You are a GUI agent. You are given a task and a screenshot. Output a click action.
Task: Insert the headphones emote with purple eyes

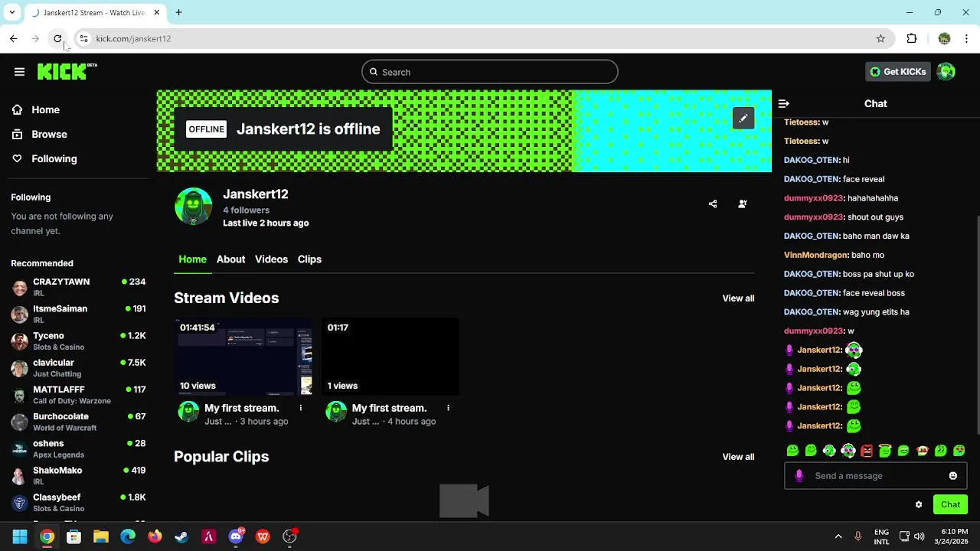(x=848, y=451)
